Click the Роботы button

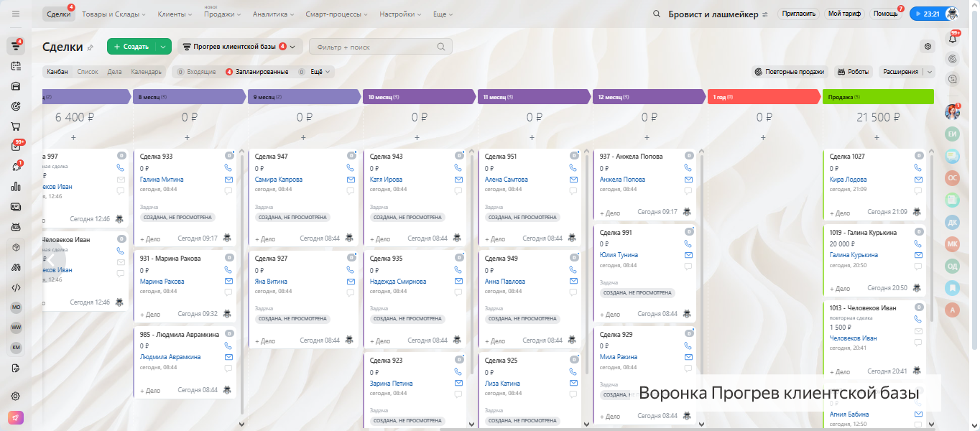(853, 72)
